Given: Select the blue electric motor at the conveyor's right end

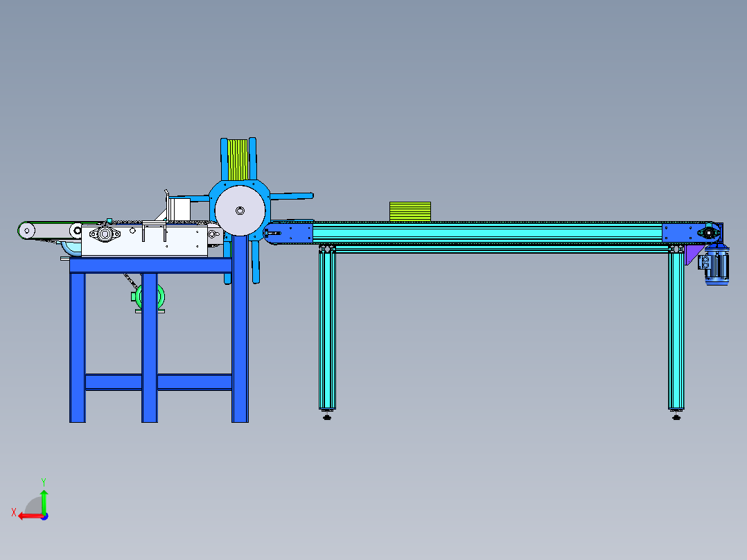Looking at the screenshot, I should [717, 265].
